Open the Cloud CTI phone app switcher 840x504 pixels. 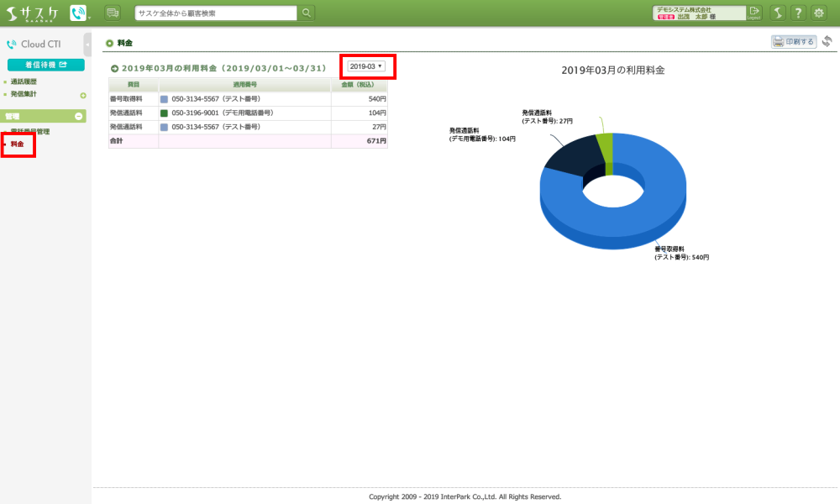coord(79,13)
